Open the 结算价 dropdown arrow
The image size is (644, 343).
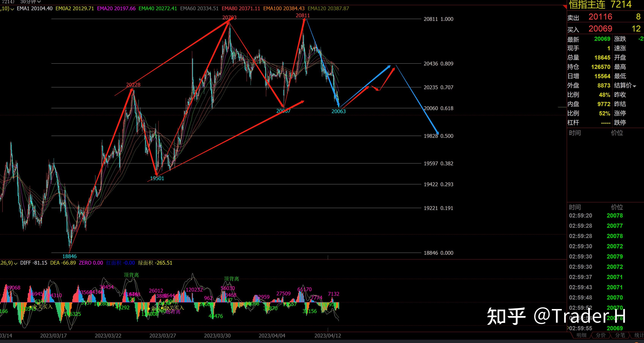click(634, 86)
